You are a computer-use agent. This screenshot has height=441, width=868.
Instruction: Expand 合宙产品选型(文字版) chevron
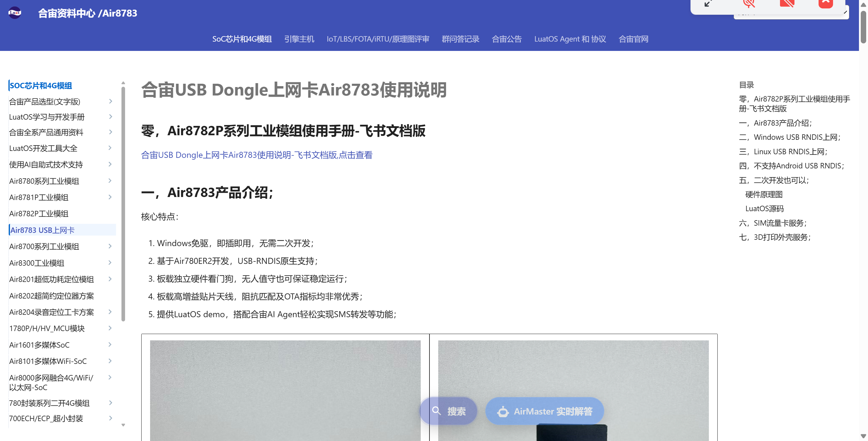[x=111, y=102]
